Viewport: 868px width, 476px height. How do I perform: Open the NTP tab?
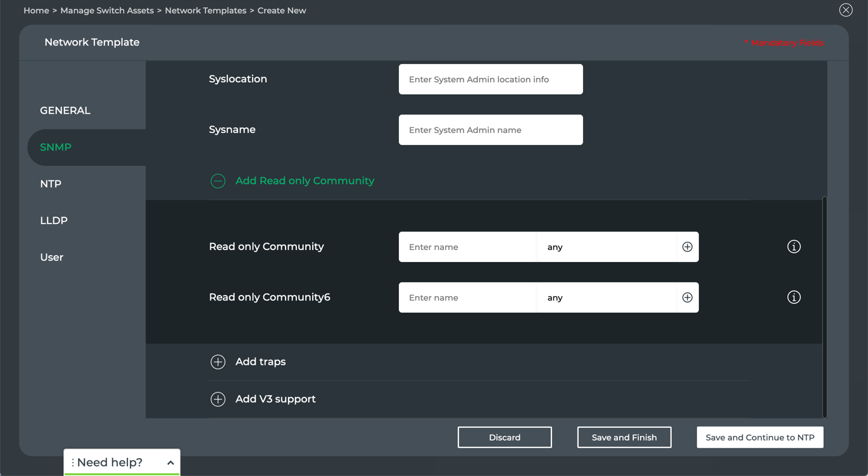pos(51,184)
